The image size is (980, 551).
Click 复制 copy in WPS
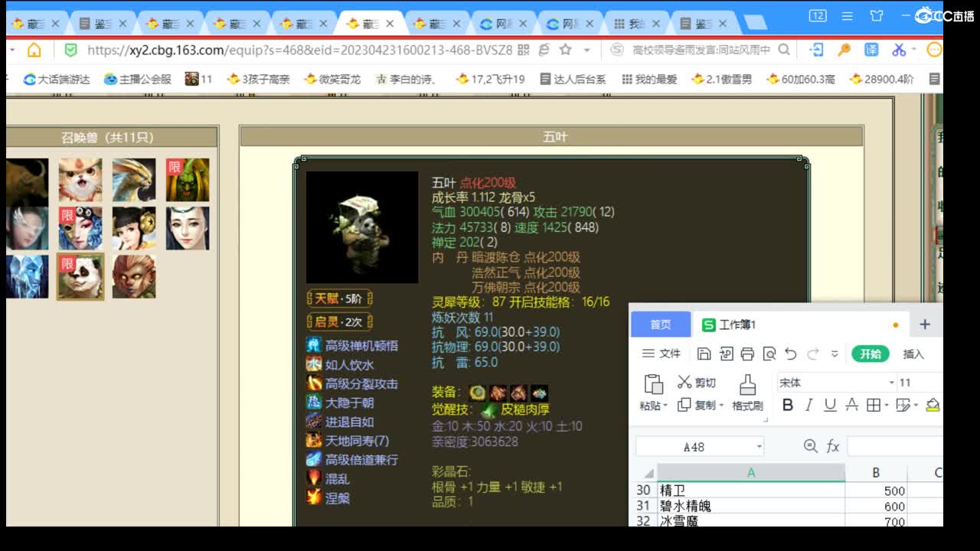(697, 405)
